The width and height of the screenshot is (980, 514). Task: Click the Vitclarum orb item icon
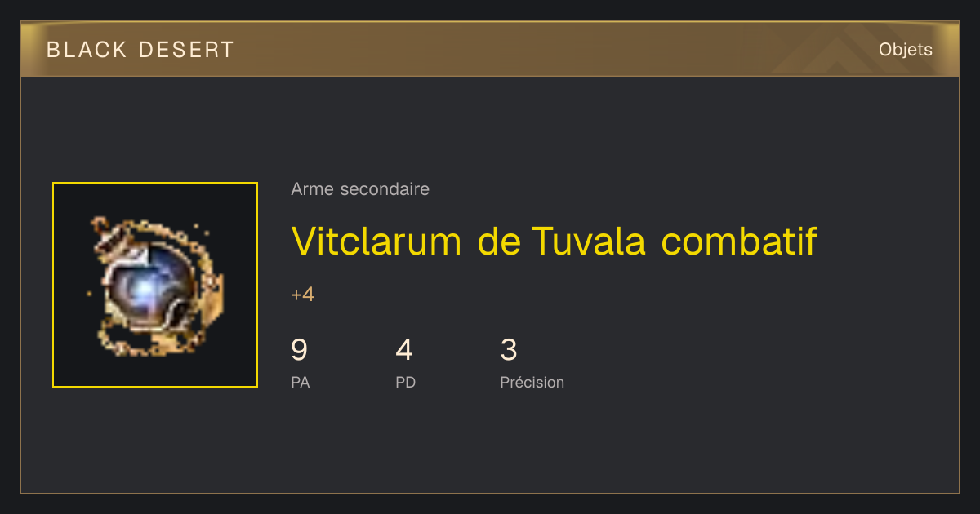(155, 285)
